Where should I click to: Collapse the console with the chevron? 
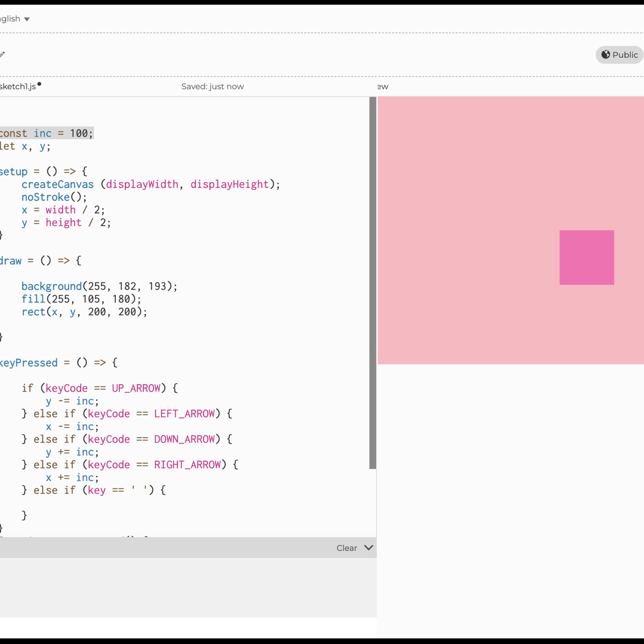coord(369,547)
